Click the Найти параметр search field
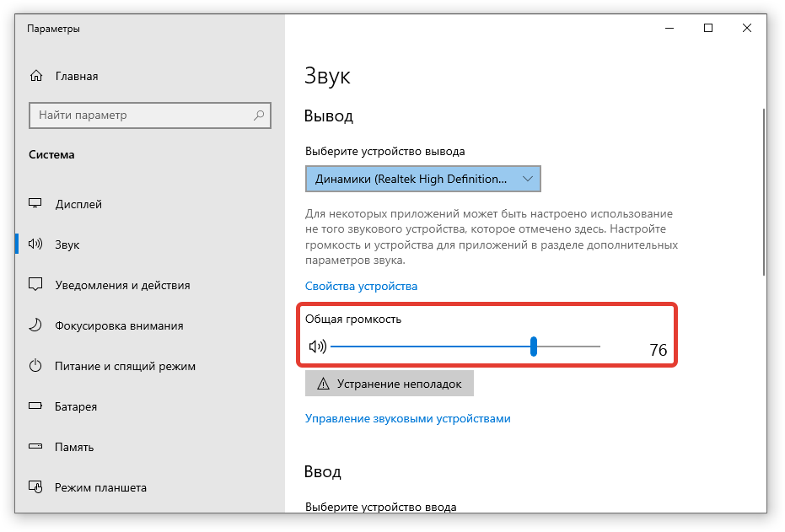Image resolution: width=785 pixels, height=532 pixels. pyautogui.click(x=142, y=116)
